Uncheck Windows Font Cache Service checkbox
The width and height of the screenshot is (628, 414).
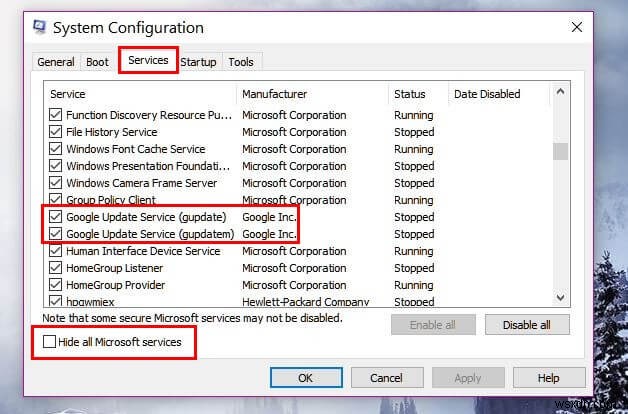55,149
